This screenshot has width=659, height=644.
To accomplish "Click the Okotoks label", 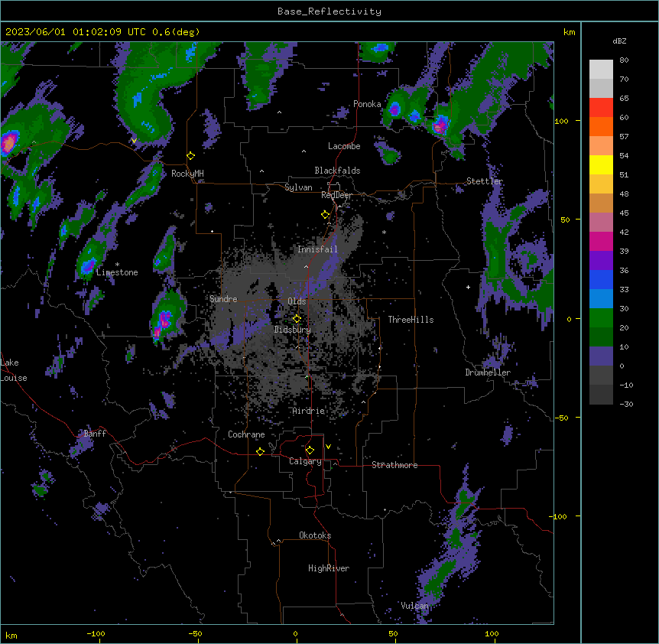I will point(315,535).
